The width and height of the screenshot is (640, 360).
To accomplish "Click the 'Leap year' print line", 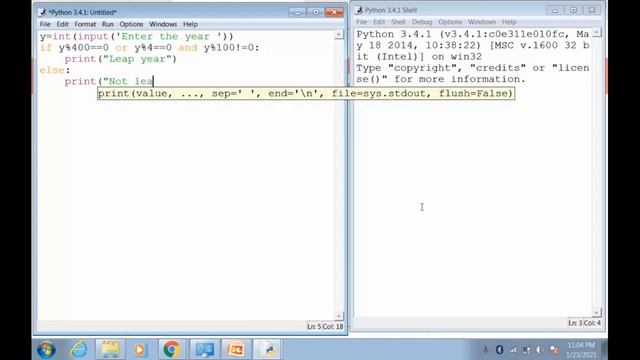I will click(x=121, y=59).
